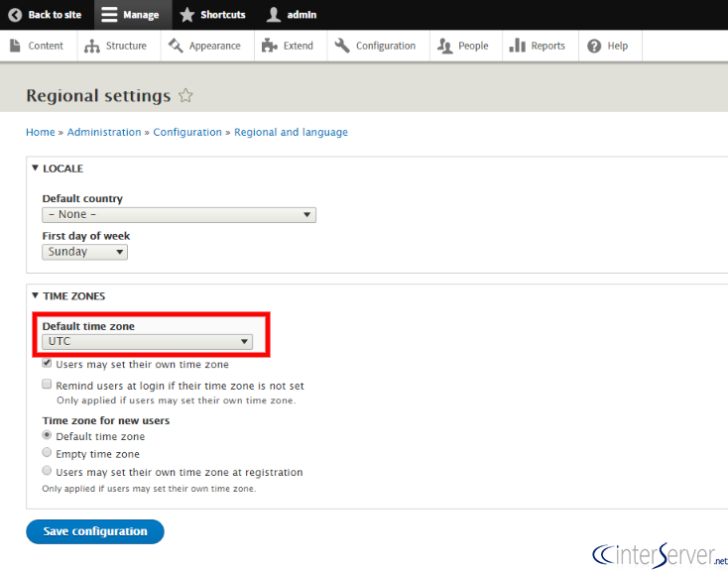Click the Reports bar chart icon
Image resolution: width=728 pixels, height=571 pixels.
(x=517, y=46)
